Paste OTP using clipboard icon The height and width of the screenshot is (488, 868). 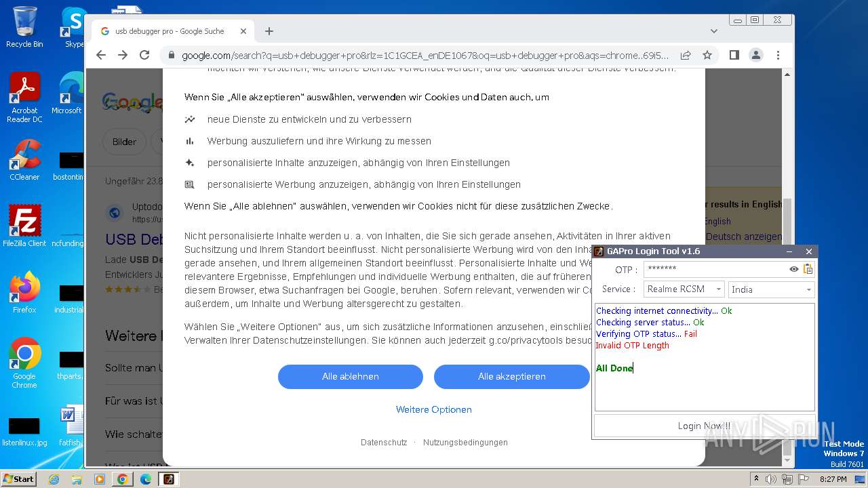point(808,269)
